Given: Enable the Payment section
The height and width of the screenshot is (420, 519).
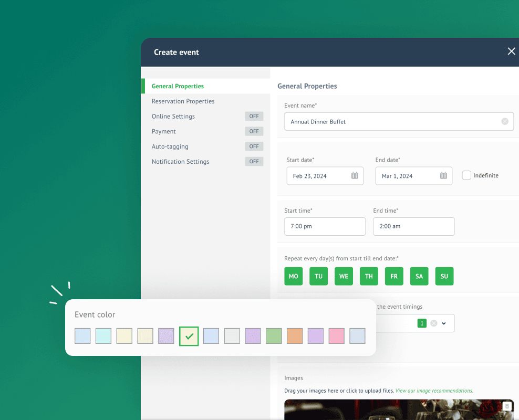Looking at the screenshot, I should pos(254,131).
